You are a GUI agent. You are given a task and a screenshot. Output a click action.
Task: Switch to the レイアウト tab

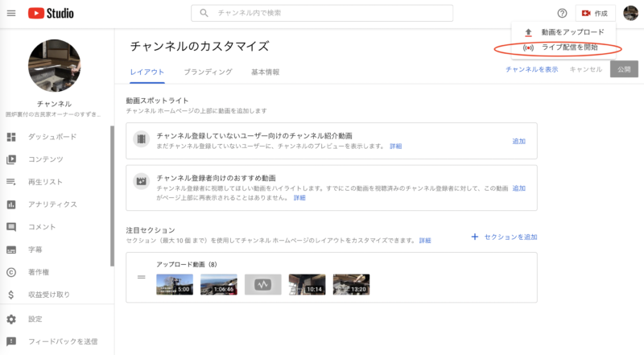[147, 72]
